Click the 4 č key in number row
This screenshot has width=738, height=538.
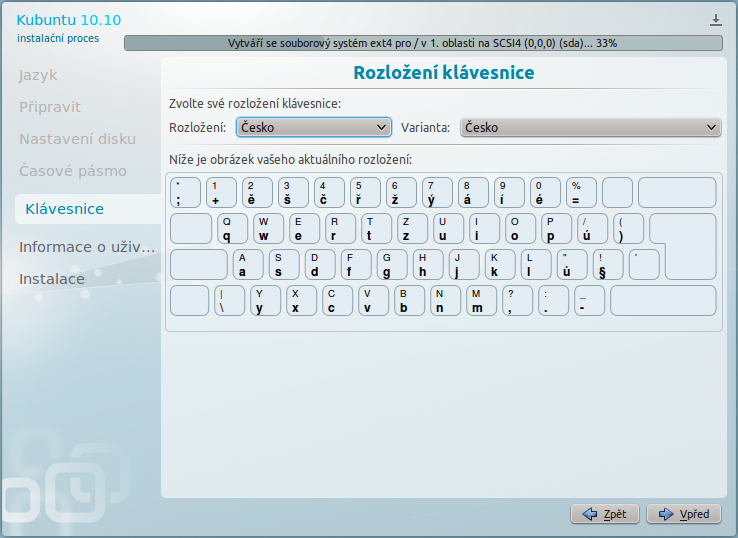click(x=329, y=193)
